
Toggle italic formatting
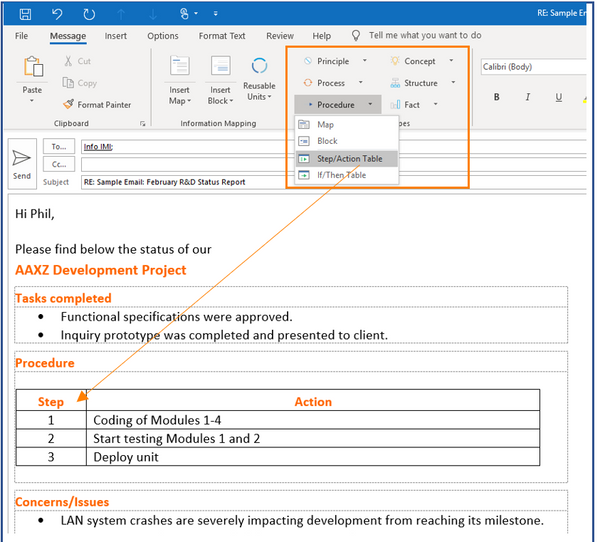tap(528, 97)
